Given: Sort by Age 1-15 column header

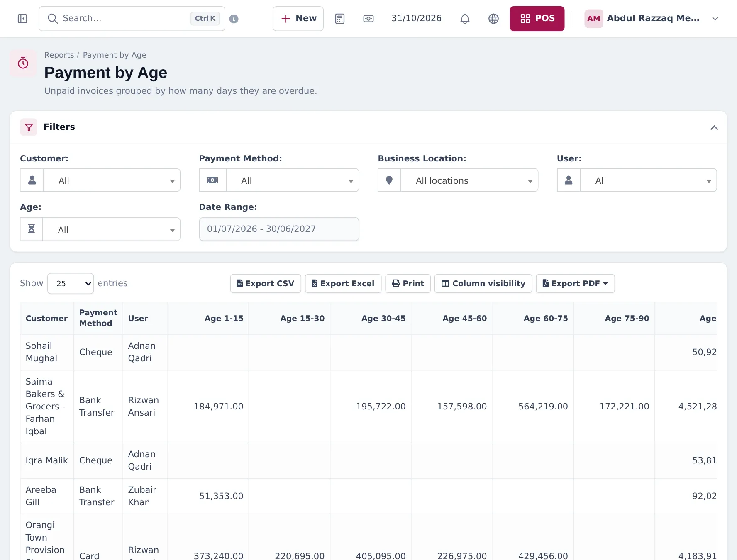Looking at the screenshot, I should coord(208,318).
